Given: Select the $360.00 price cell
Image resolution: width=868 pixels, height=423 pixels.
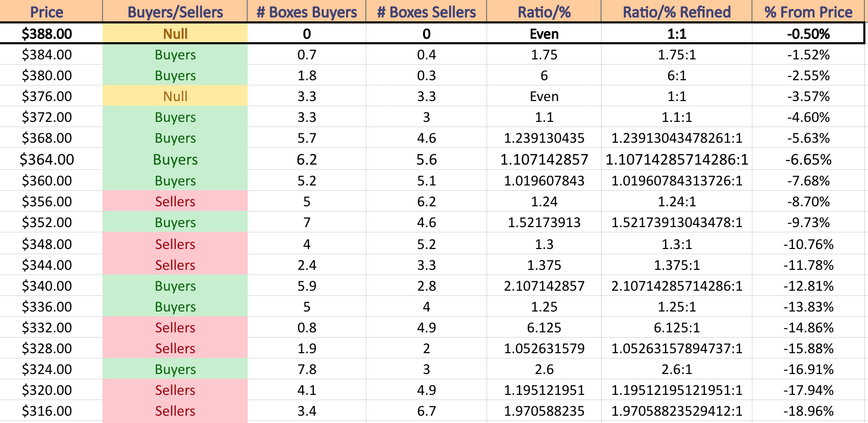Looking at the screenshot, I should [51, 181].
